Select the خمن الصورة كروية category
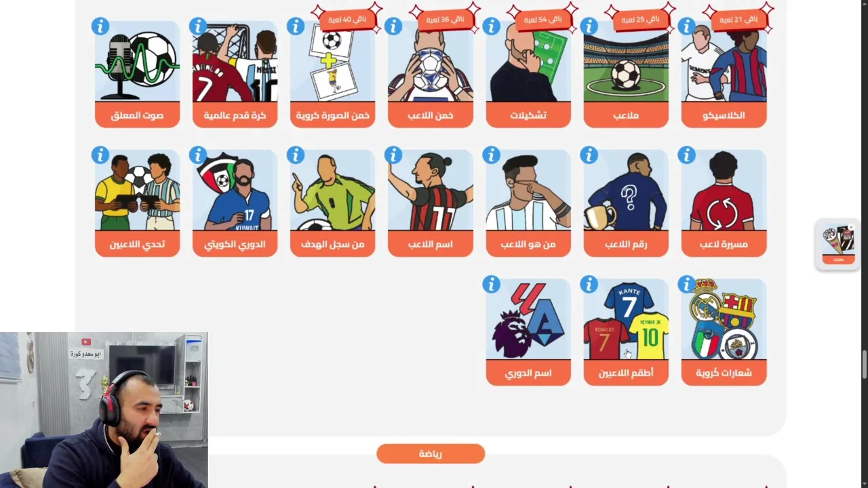This screenshot has width=868, height=488. tap(332, 74)
